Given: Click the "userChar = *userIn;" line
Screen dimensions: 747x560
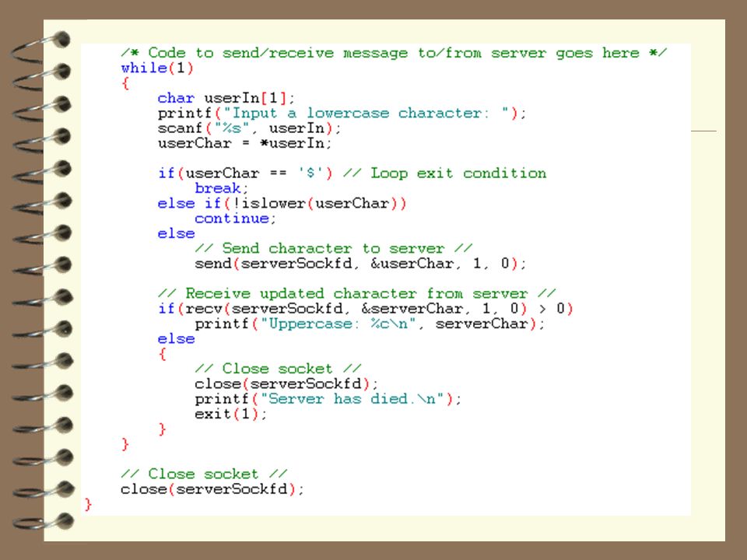Looking at the screenshot, I should pos(245,143).
